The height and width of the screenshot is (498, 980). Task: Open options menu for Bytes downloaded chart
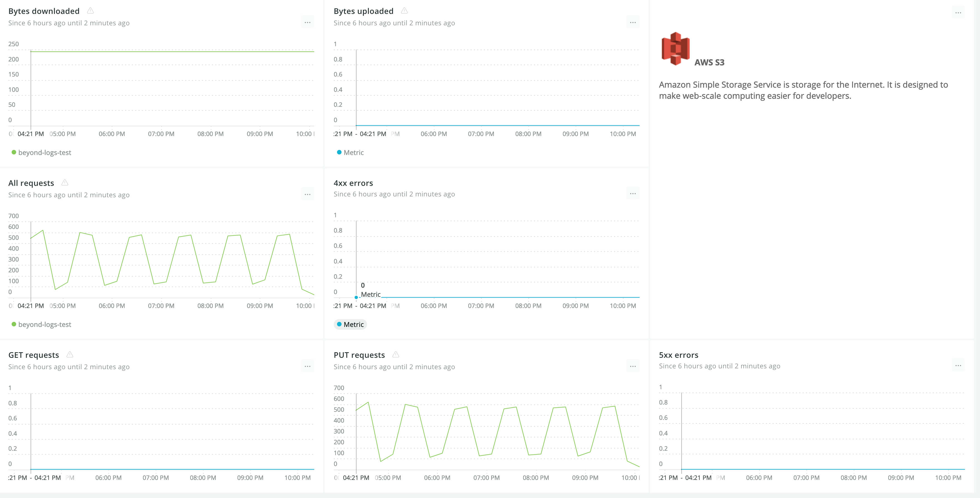click(307, 23)
